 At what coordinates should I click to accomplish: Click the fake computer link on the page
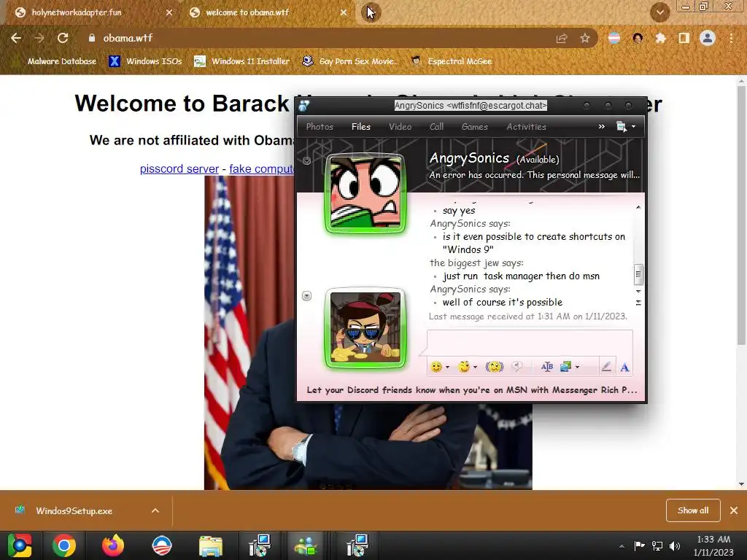click(261, 169)
